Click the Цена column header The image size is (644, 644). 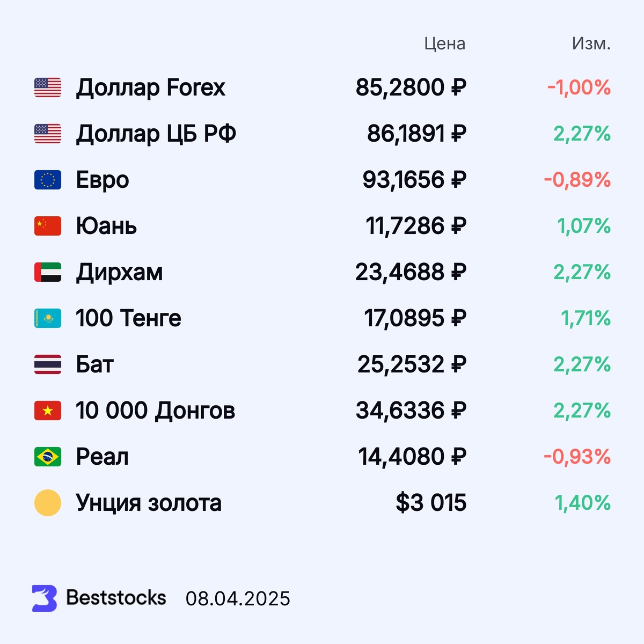tap(444, 43)
